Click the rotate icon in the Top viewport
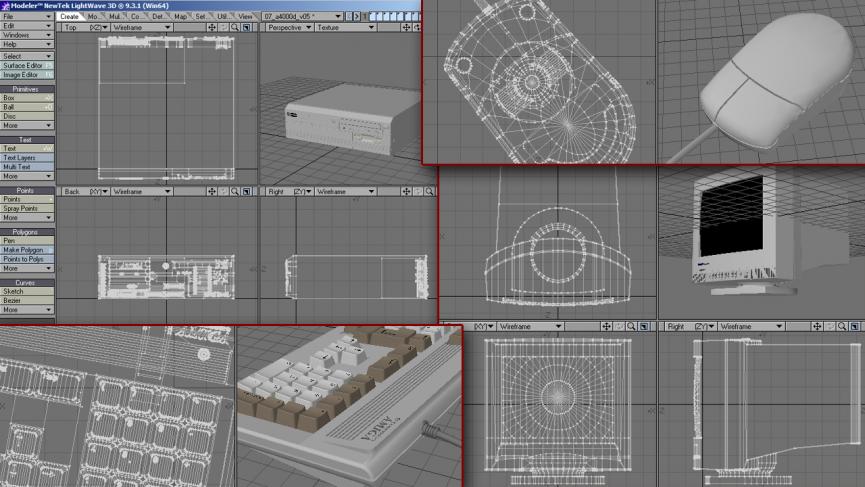This screenshot has height=487, width=865. (x=223, y=28)
